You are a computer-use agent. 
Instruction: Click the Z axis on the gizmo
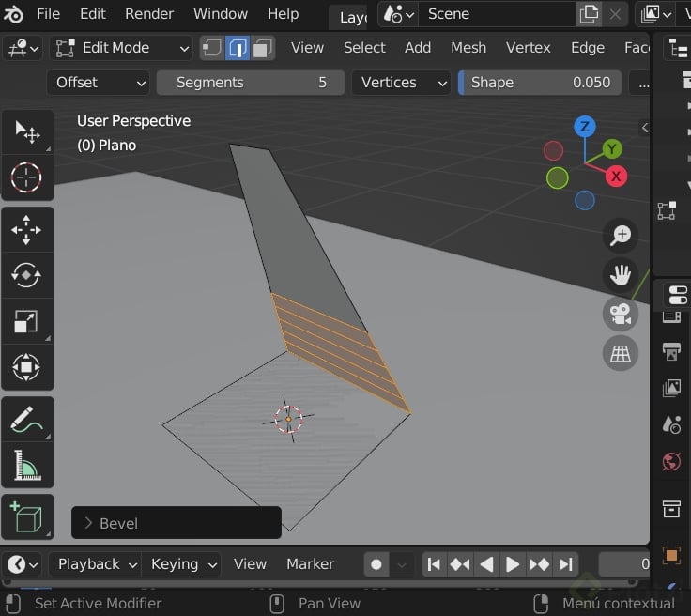[585, 127]
